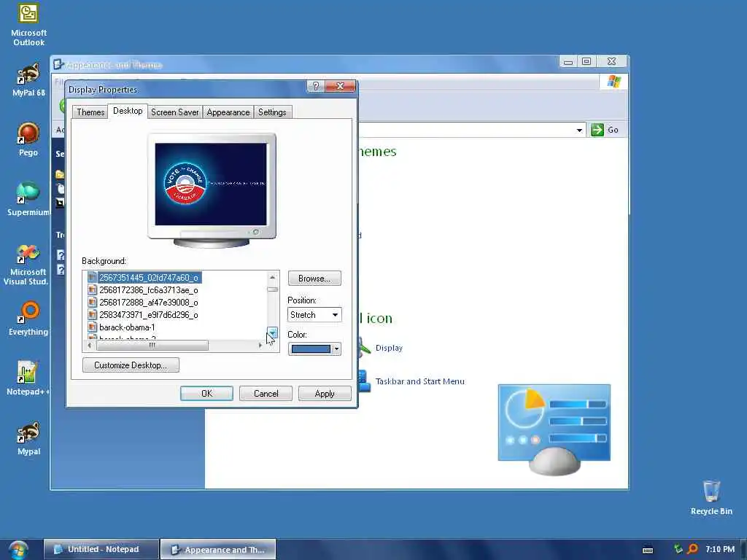Screen dimensions: 747x560
Task: Click the orange magnifier tray icon
Action: (692, 549)
